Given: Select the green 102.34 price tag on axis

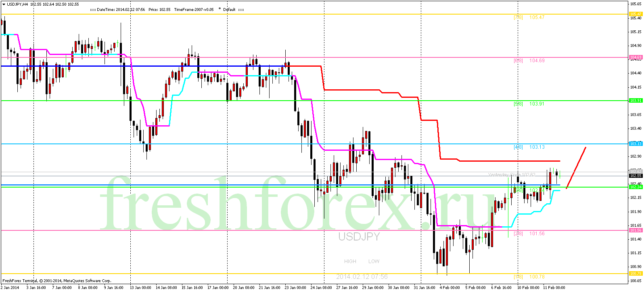Looking at the screenshot, I should tap(636, 187).
